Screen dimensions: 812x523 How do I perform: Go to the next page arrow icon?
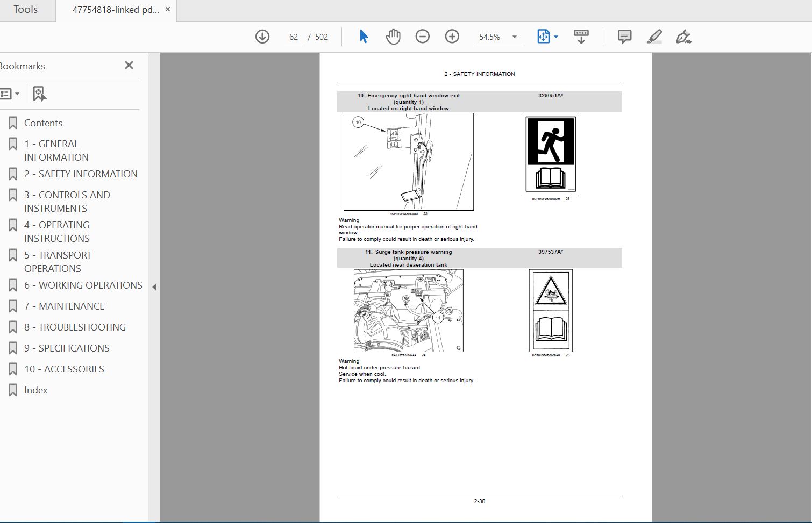coord(262,37)
